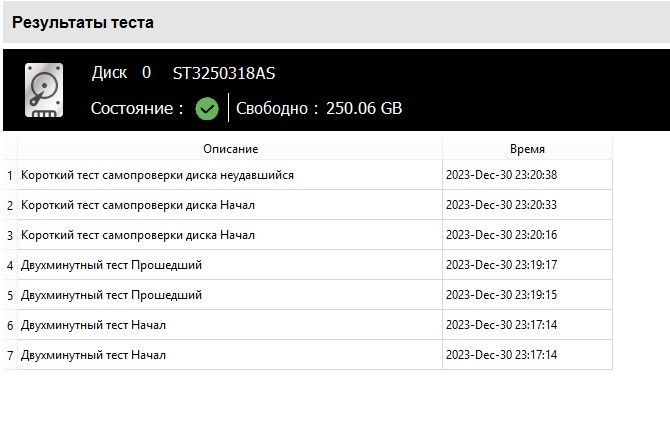
Task: Click the Результаты теста heading
Action: click(83, 23)
